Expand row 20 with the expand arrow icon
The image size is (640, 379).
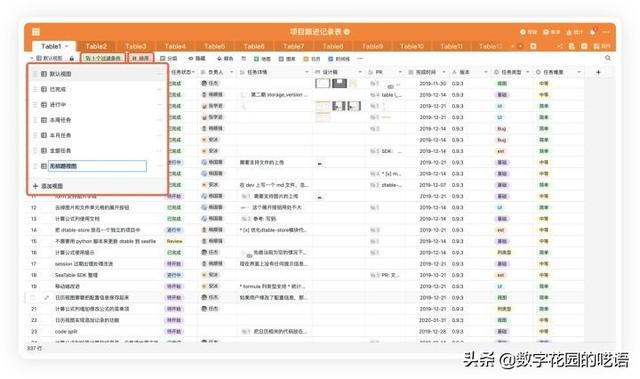click(x=47, y=298)
